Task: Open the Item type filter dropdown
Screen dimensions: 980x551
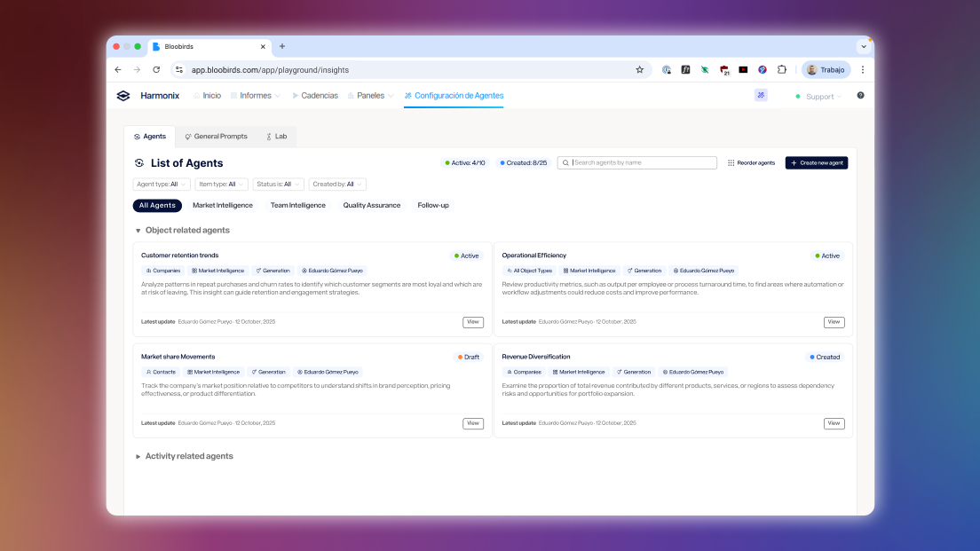Action: tap(221, 185)
